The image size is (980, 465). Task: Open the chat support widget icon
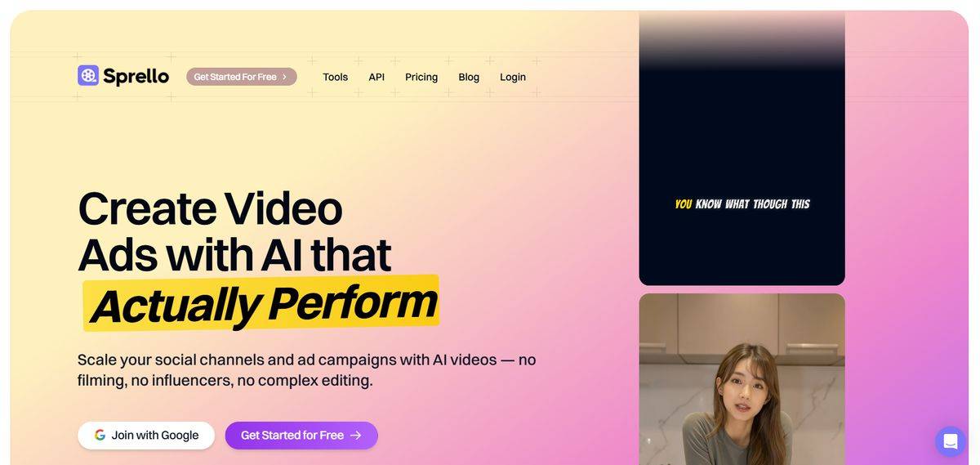(951, 441)
